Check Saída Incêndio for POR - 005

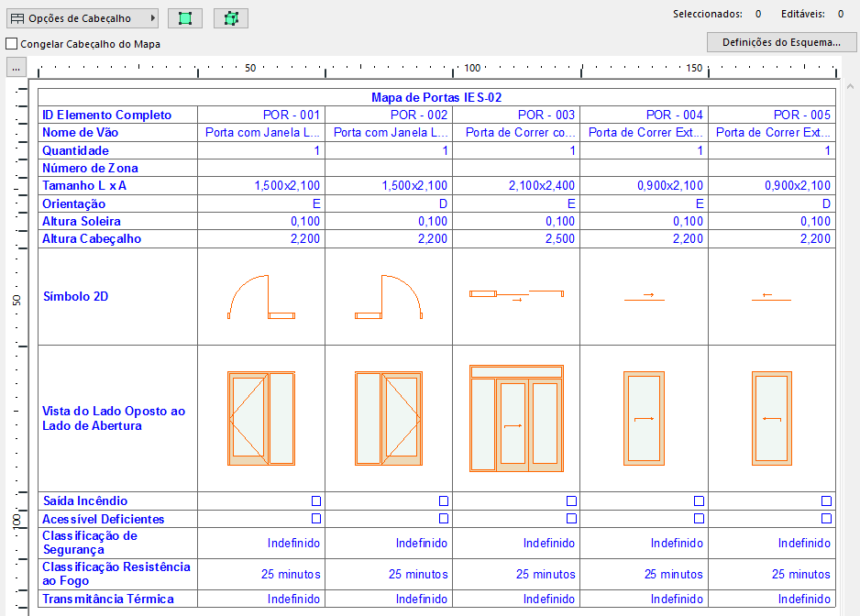pyautogui.click(x=826, y=500)
